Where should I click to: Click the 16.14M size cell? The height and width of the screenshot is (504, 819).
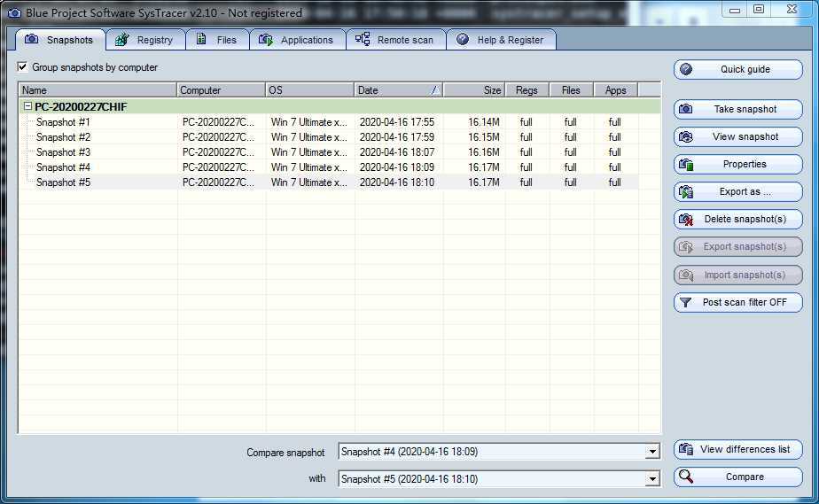click(484, 122)
